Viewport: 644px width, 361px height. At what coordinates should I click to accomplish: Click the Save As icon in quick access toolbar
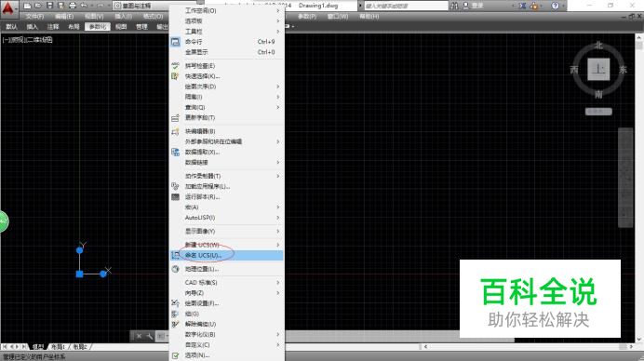(x=60, y=6)
